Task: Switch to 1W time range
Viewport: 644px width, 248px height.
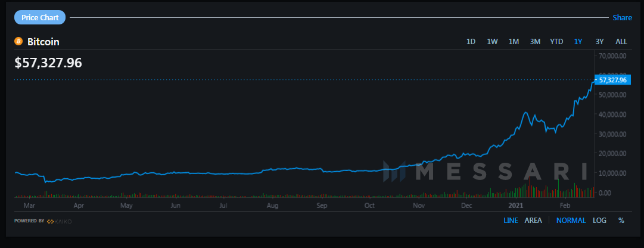Action: point(492,42)
